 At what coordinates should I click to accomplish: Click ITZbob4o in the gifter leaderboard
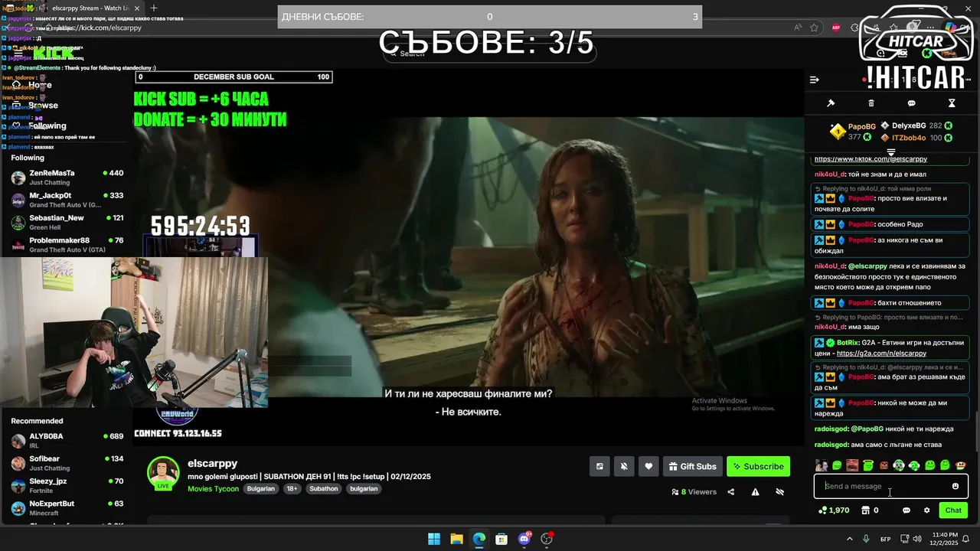pos(909,138)
